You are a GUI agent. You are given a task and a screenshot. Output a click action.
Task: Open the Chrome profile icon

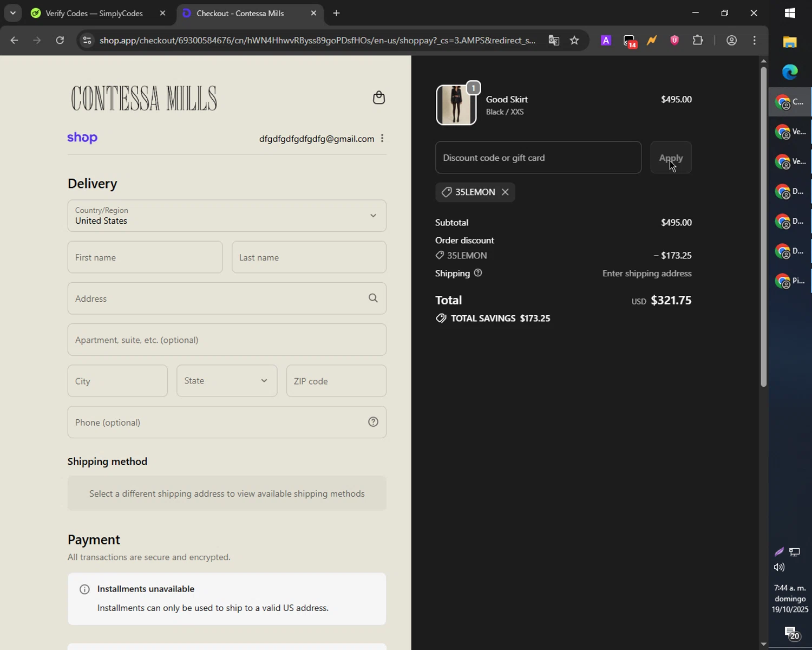coord(731,40)
